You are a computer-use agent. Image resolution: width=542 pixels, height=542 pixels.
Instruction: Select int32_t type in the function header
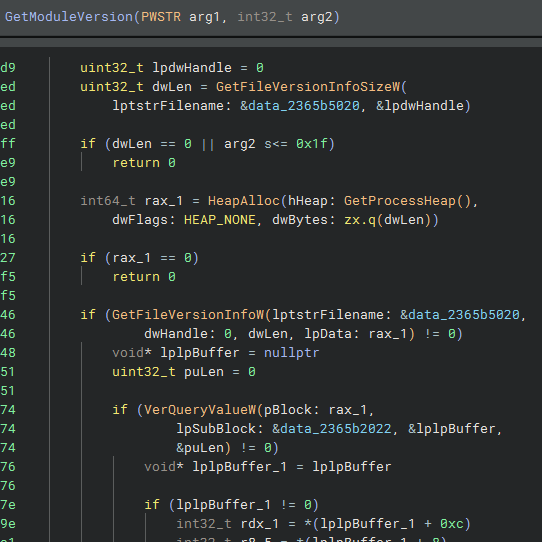tap(265, 17)
